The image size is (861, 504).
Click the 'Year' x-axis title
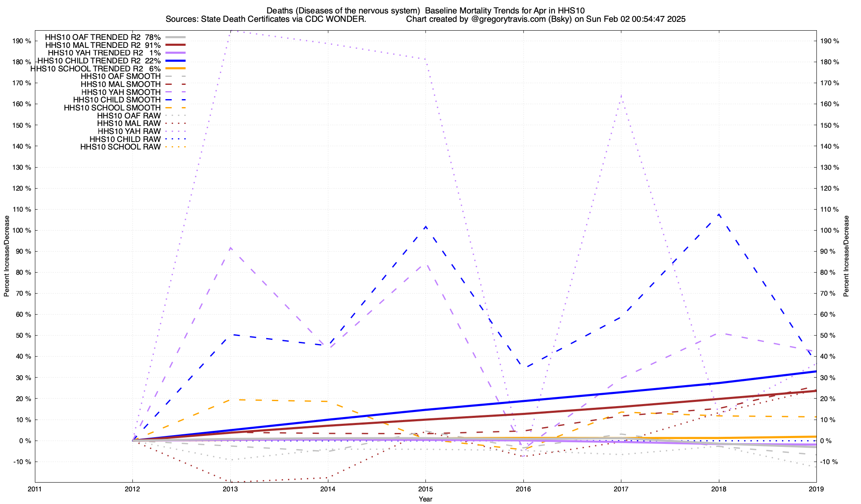(425, 499)
